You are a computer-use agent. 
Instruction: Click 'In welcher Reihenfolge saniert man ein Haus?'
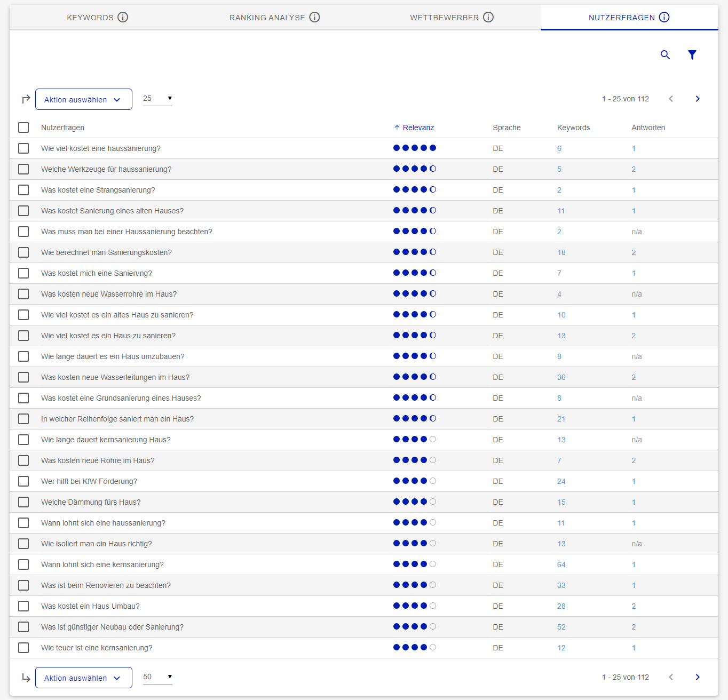pos(117,419)
